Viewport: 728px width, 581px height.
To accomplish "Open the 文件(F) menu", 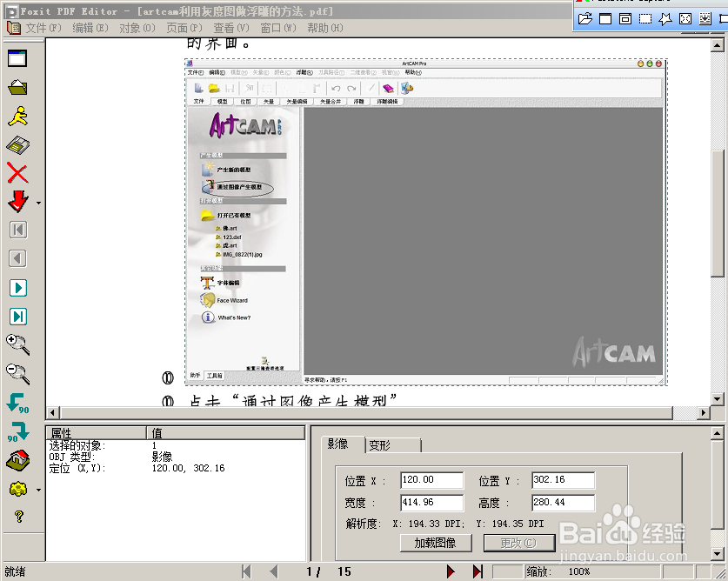I will point(43,28).
